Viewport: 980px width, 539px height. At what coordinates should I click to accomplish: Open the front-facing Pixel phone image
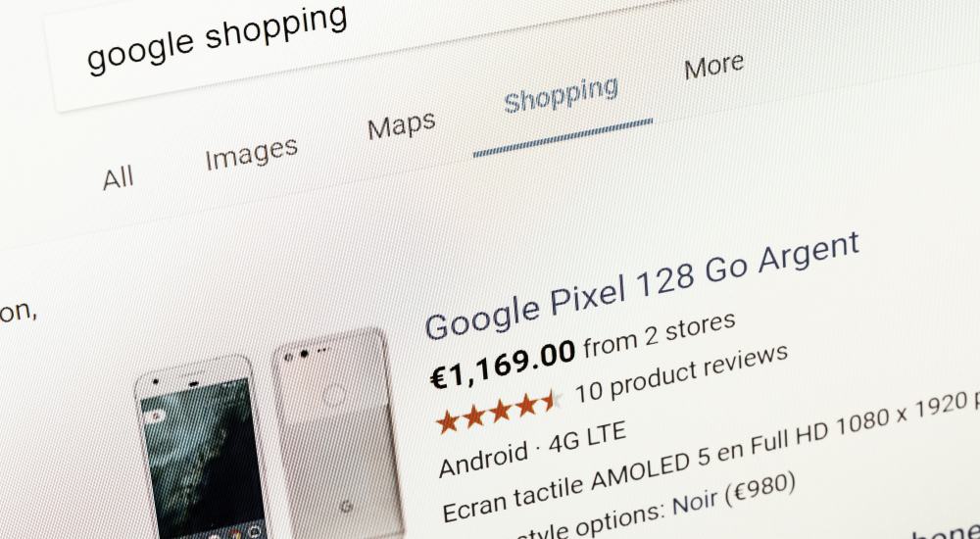pyautogui.click(x=201, y=449)
